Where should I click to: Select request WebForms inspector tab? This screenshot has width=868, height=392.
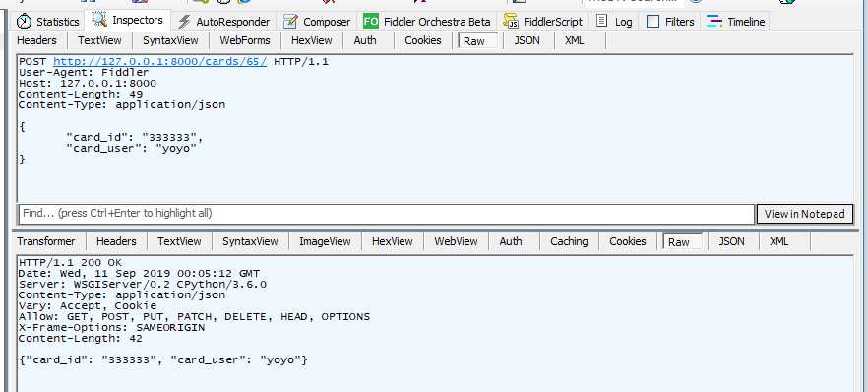245,40
